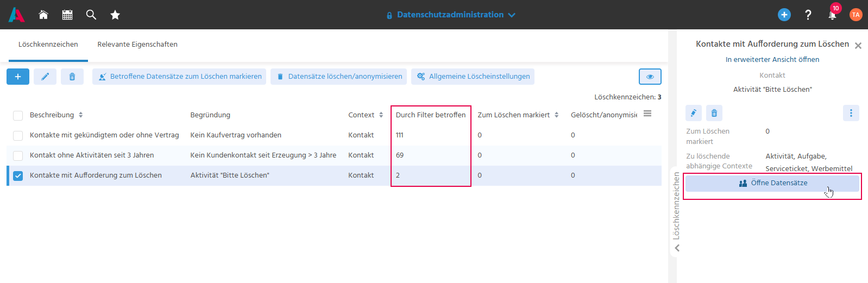Open table column settings hamburger icon
The image size is (868, 283).
[x=647, y=114]
